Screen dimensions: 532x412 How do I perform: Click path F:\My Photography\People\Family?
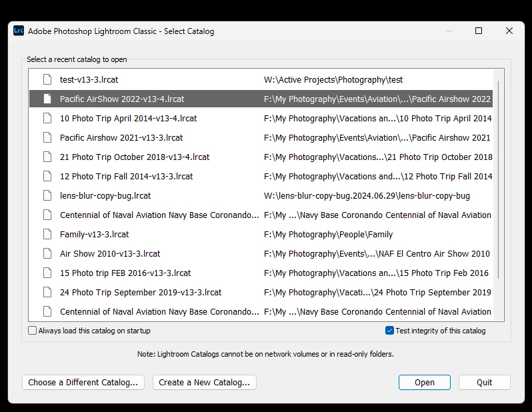tap(328, 235)
